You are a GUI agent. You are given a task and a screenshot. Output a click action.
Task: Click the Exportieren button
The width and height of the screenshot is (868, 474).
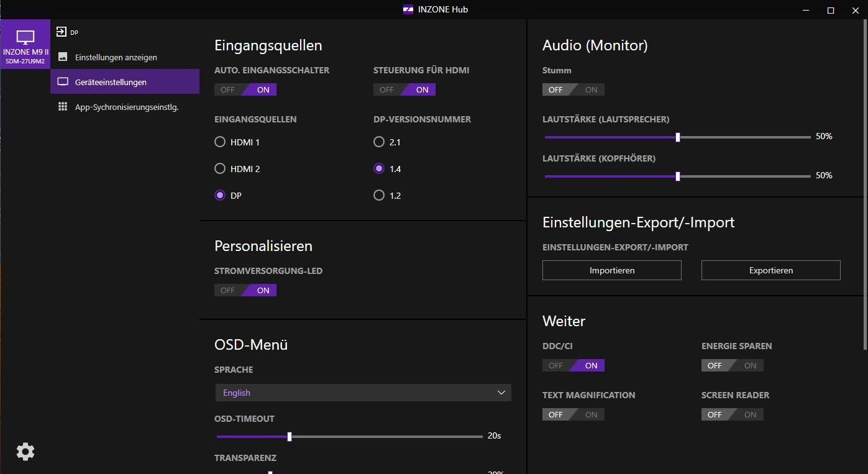point(771,270)
